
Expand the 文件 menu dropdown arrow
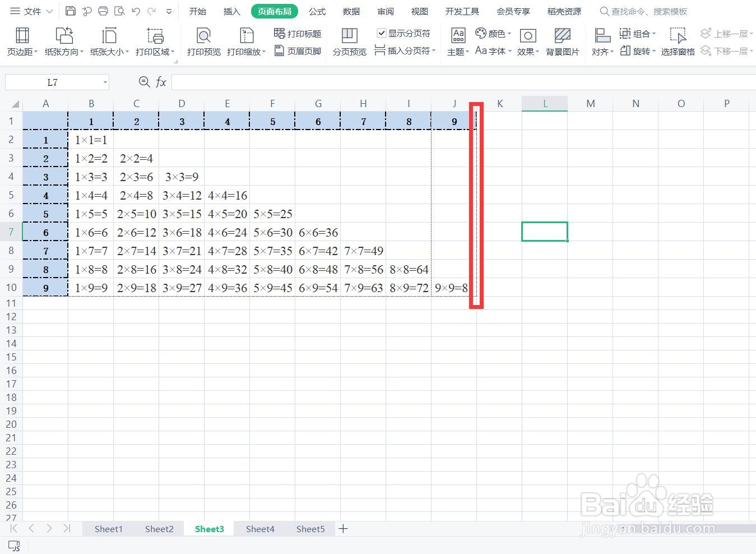(49, 11)
